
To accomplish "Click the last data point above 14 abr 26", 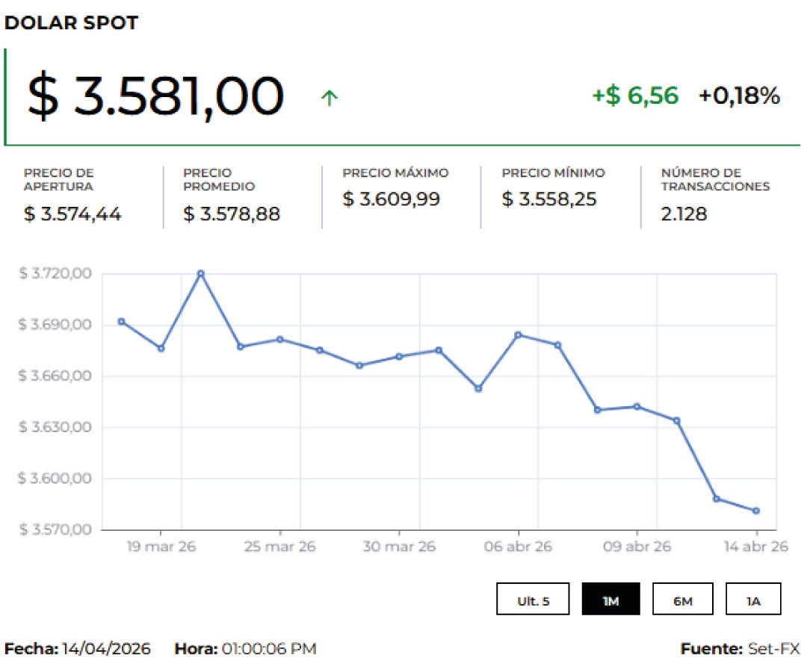I will point(756,511).
